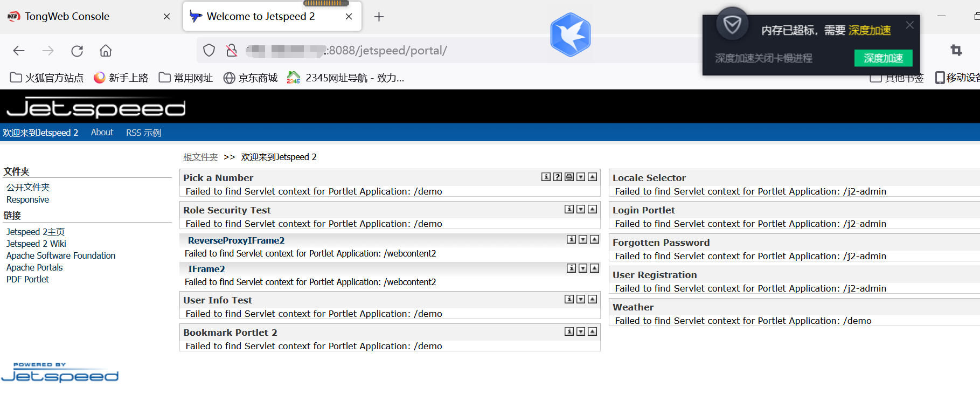Click the about icon on Bookmark Portlet 2

(x=569, y=331)
